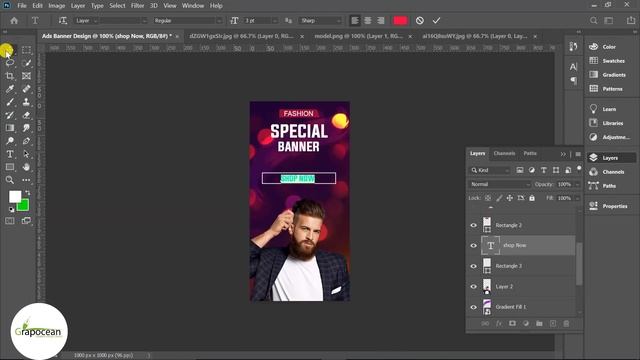640x360 pixels.
Task: Select the Hand tool
Action: click(x=27, y=167)
